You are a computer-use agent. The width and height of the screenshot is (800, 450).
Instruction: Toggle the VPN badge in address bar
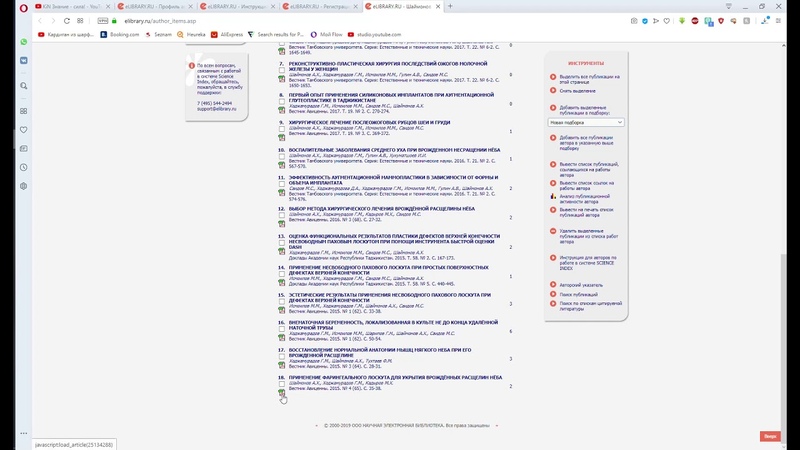click(103, 21)
